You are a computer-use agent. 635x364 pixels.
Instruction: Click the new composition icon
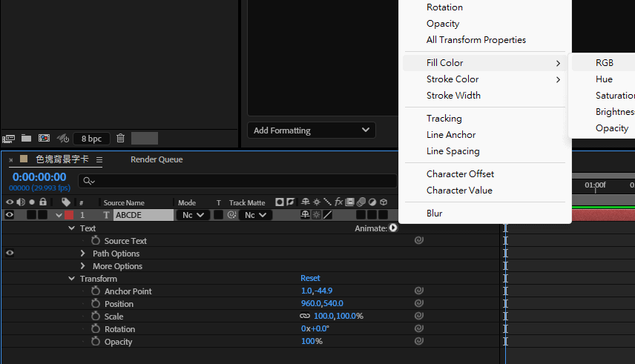[x=44, y=138]
